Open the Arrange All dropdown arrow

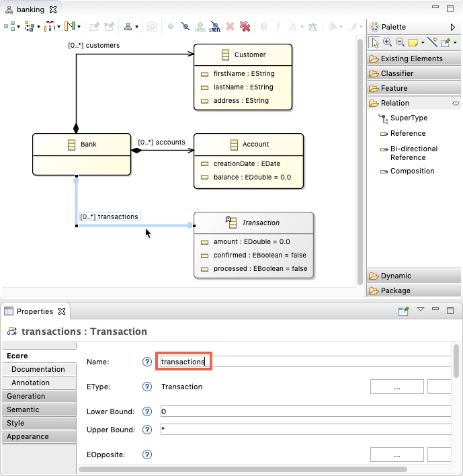(19, 27)
